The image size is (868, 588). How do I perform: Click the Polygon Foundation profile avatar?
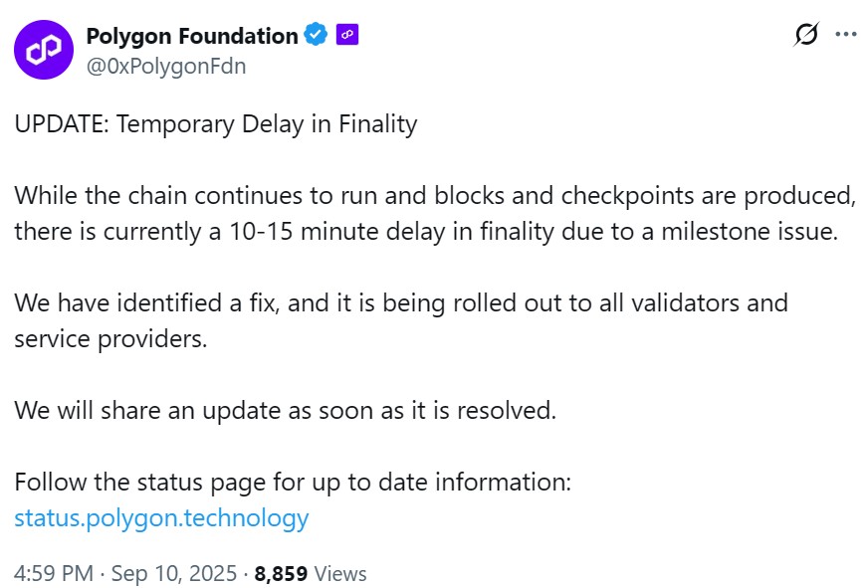(43, 50)
